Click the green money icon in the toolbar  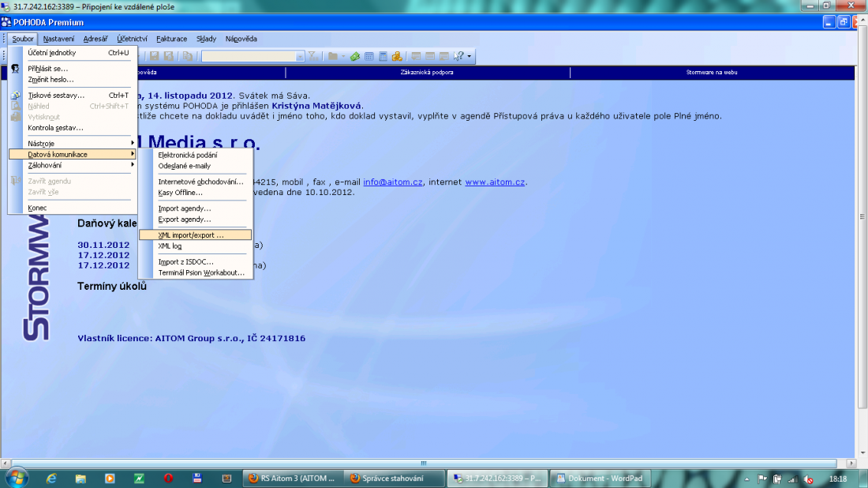pyautogui.click(x=355, y=56)
